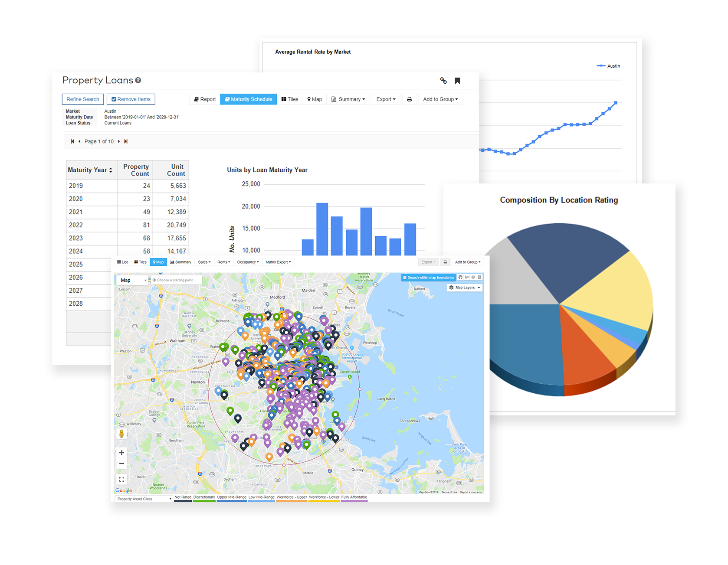The image size is (728, 565).
Task: Click the Map Layers layers icon
Action: [452, 287]
